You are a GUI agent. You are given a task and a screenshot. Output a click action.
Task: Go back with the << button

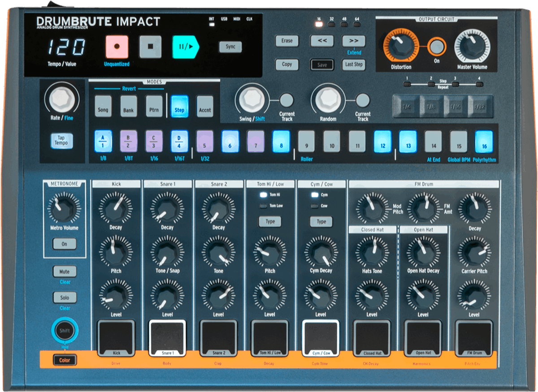pyautogui.click(x=322, y=41)
